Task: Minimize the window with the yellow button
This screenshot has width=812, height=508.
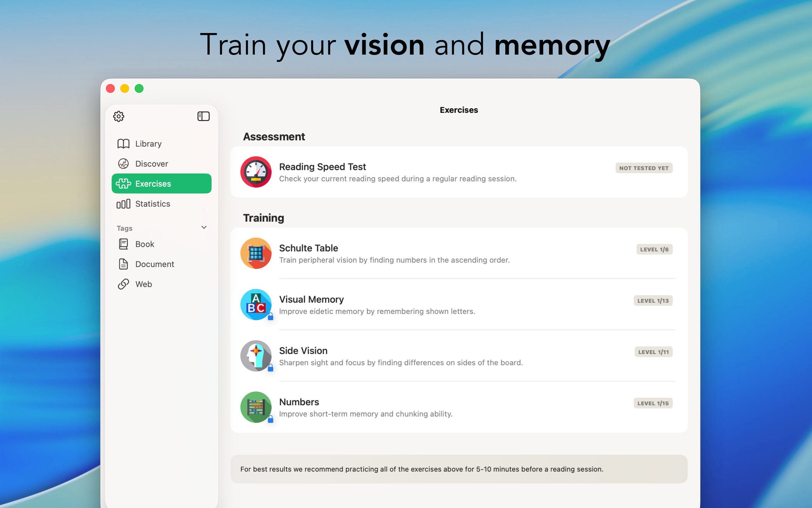Action: (x=125, y=88)
